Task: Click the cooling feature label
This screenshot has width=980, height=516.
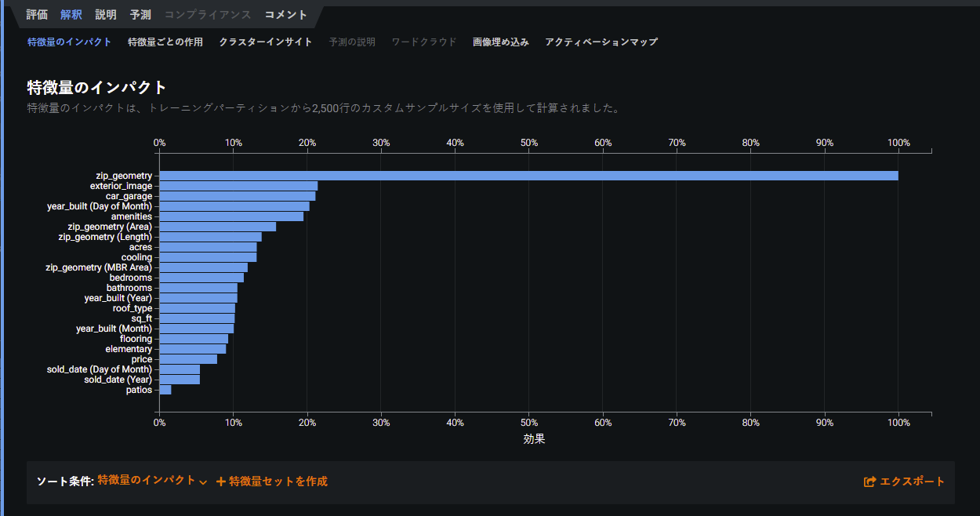Action: pos(137,257)
